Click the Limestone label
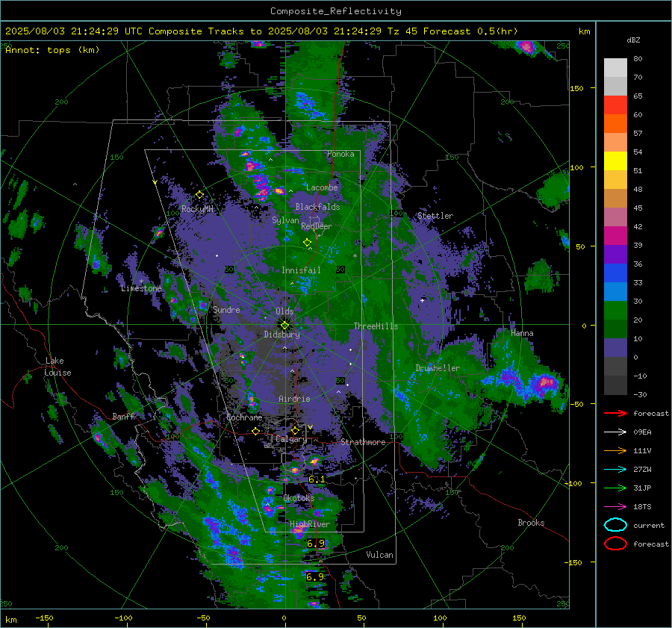The width and height of the screenshot is (672, 628). click(141, 288)
